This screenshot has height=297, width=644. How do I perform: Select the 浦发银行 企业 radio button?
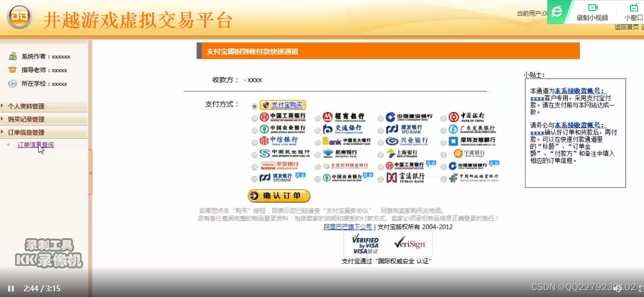pyautogui.click(x=255, y=179)
